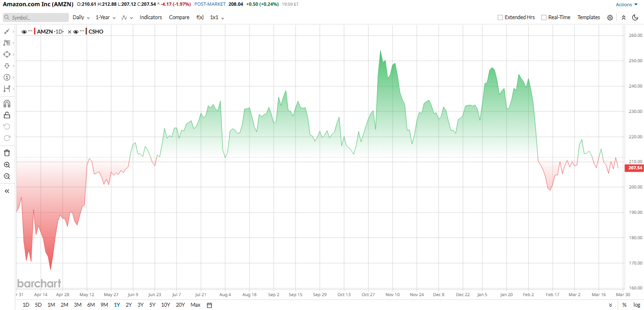This screenshot has height=310, width=644.
Task: Enable the Extended Hrs checkbox
Action: (x=500, y=17)
